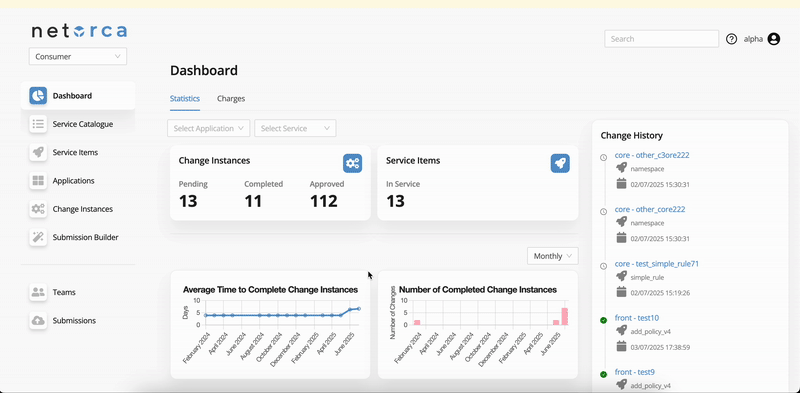Open the core - other_c3ore222 change link

coord(652,155)
